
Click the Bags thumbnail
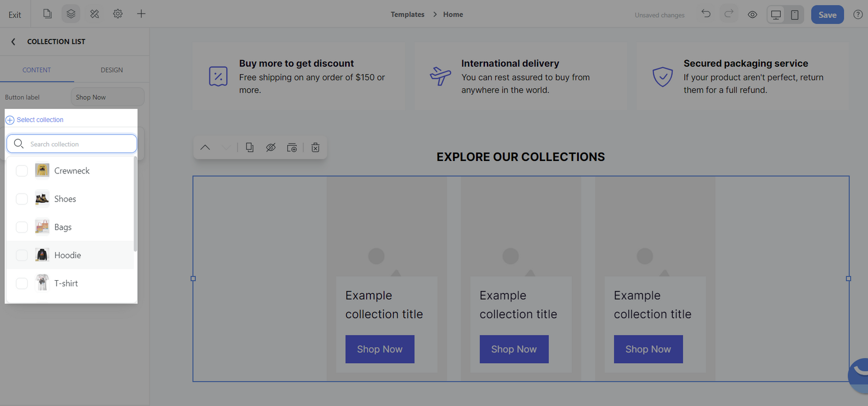[42, 227]
